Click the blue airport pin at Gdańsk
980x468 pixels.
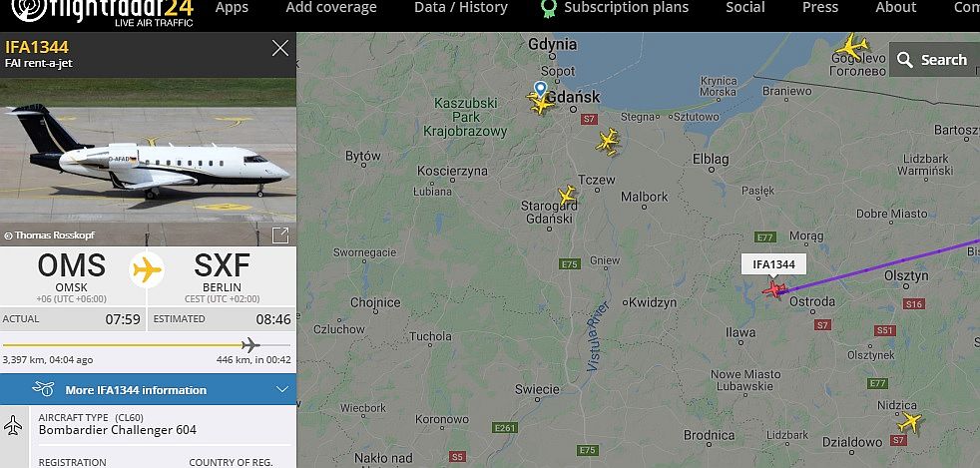541,88
